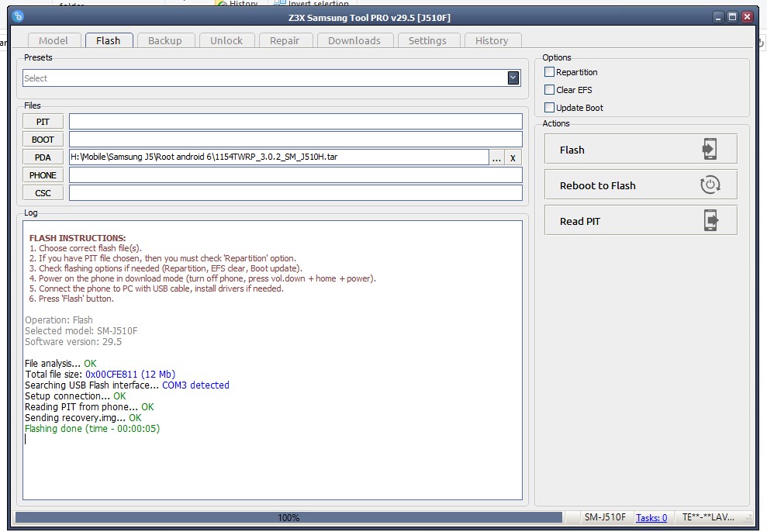Click 'Software version: 29.5' log line
Screen dimensions: 767x532
[74, 342]
